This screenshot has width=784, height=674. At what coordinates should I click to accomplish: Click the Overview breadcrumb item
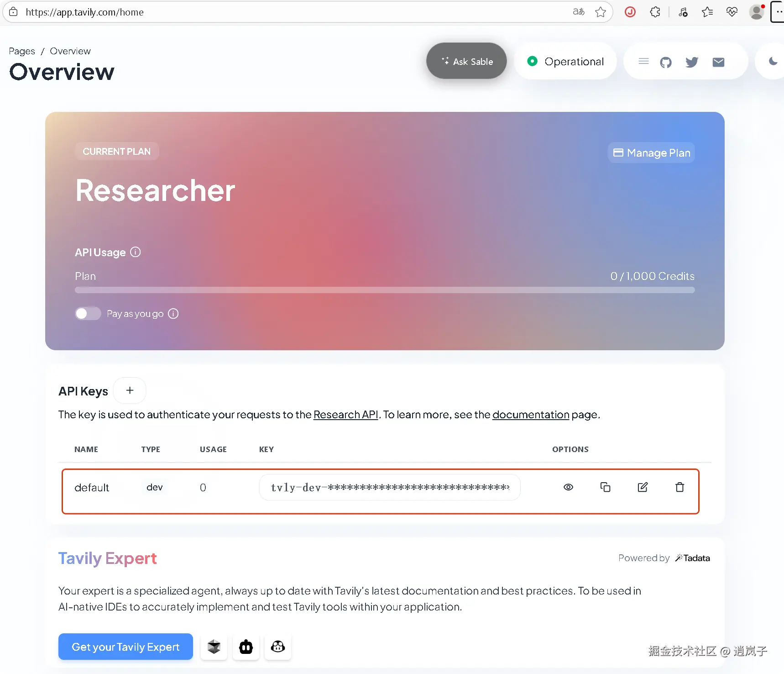70,51
